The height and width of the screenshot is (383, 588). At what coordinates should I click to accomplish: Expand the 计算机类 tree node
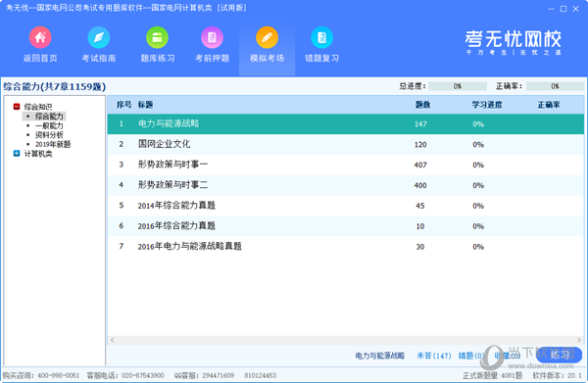pos(17,153)
